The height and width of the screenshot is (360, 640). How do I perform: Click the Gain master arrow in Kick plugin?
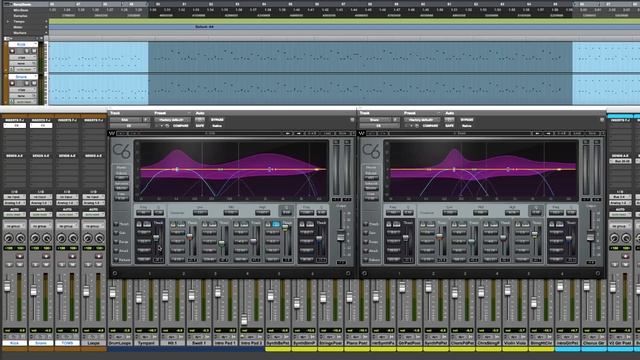click(116, 233)
